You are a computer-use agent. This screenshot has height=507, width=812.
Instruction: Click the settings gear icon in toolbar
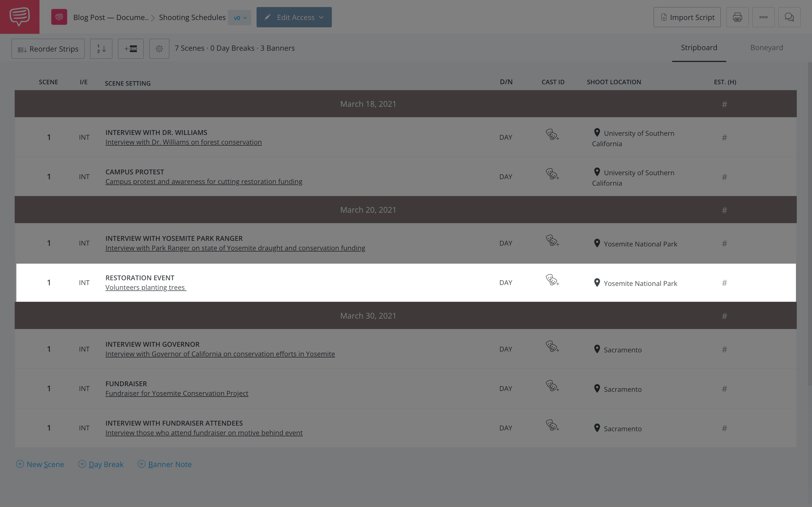point(158,48)
